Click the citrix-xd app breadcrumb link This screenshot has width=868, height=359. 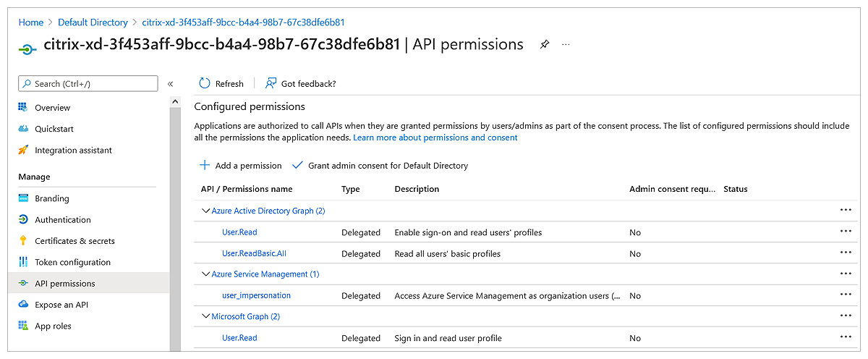click(243, 22)
